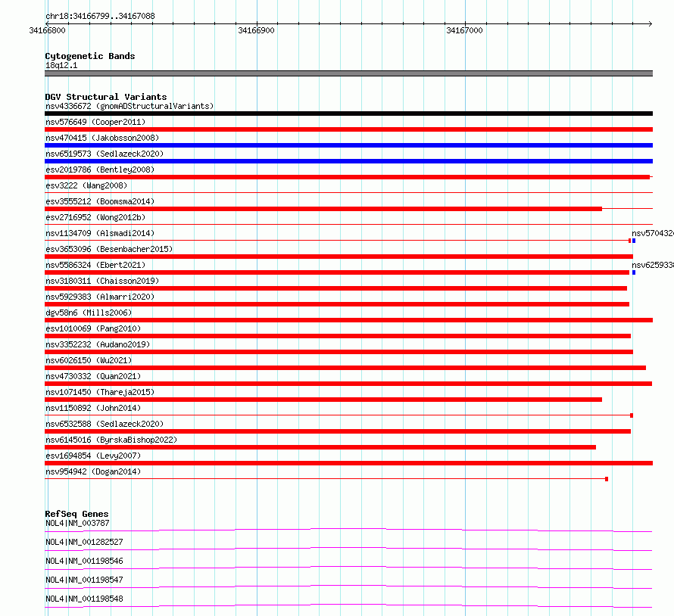Select variant nsv576649 (Cooper2011) label
This screenshot has height=616, width=674.
click(95, 122)
